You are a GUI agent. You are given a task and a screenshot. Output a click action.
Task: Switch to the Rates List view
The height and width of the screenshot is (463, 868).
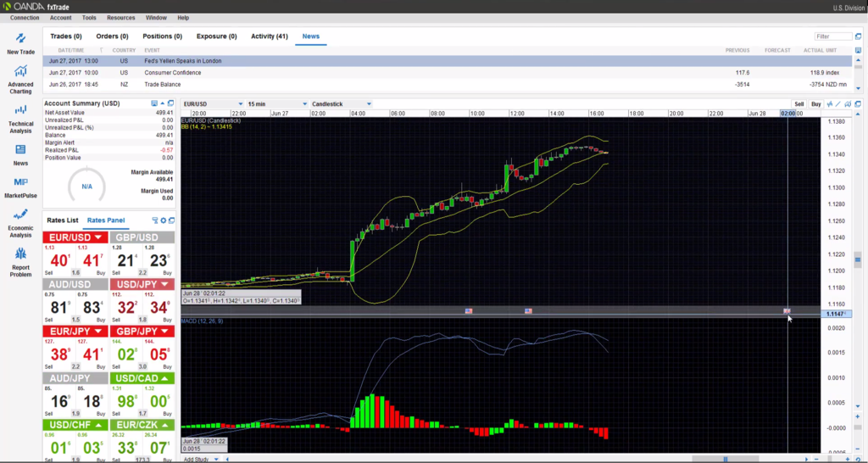(x=63, y=220)
